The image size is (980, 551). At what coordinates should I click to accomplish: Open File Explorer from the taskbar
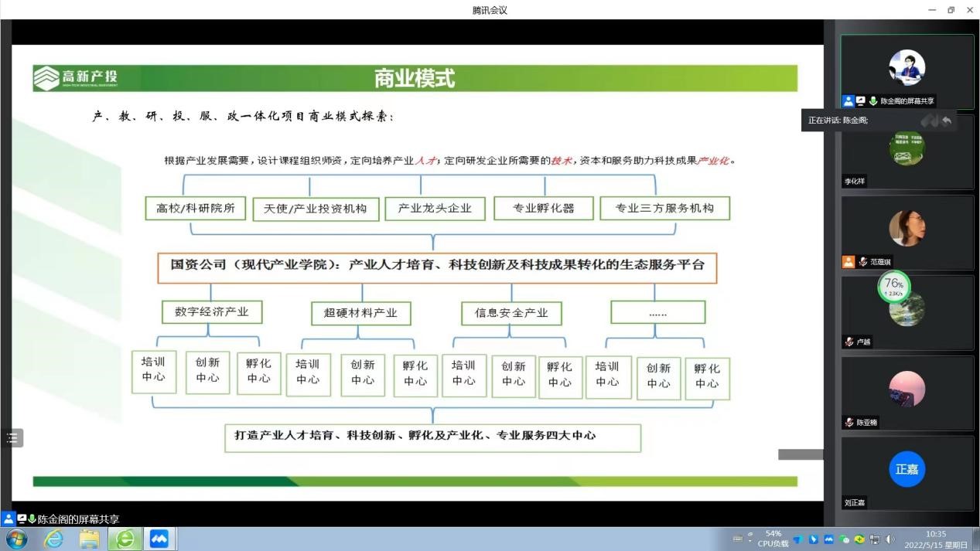click(89, 539)
